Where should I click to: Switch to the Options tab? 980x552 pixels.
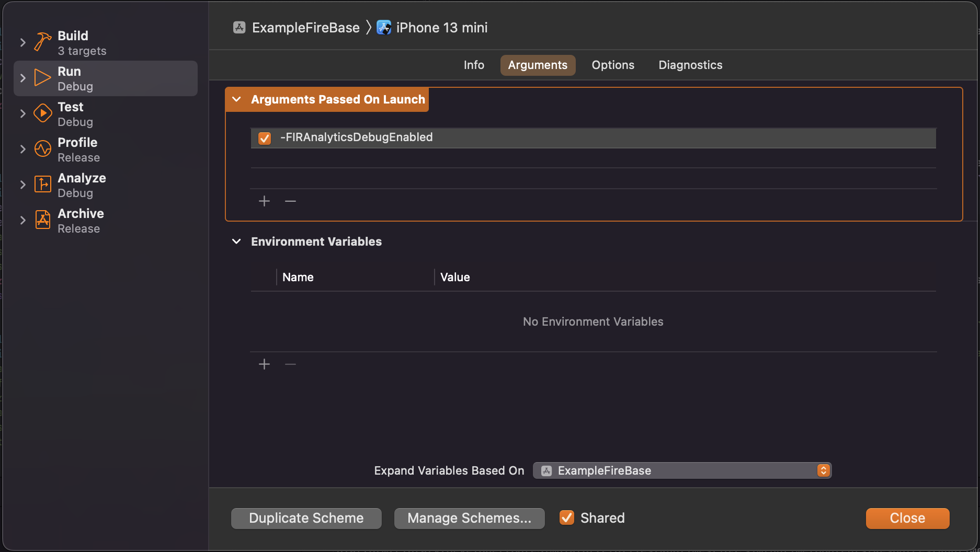(x=613, y=65)
